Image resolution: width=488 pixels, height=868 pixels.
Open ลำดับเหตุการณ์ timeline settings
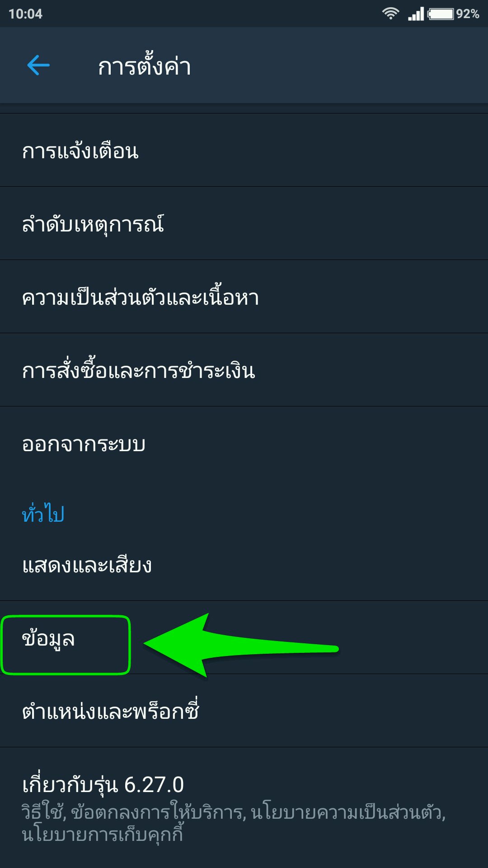click(244, 223)
